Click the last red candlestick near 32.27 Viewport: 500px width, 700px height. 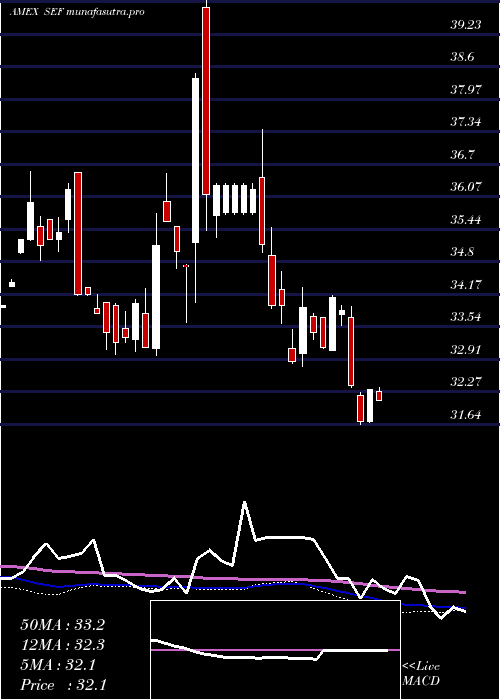point(379,396)
